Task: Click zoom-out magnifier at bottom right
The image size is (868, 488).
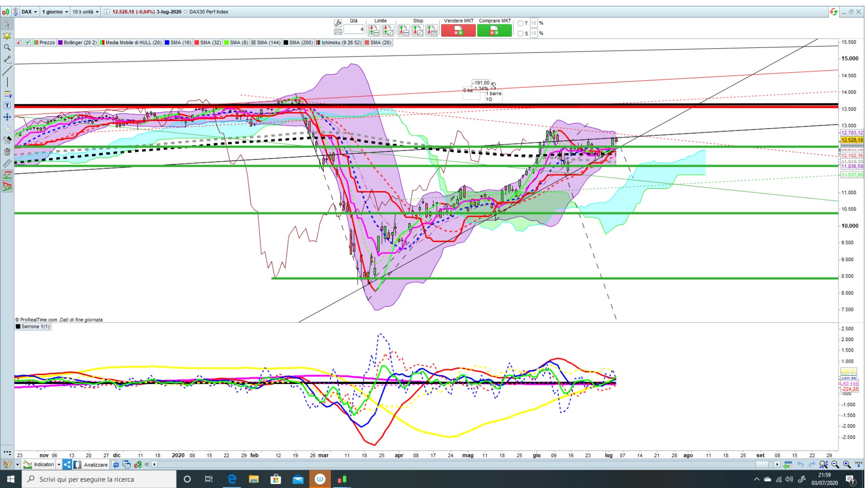Action: coord(835,465)
